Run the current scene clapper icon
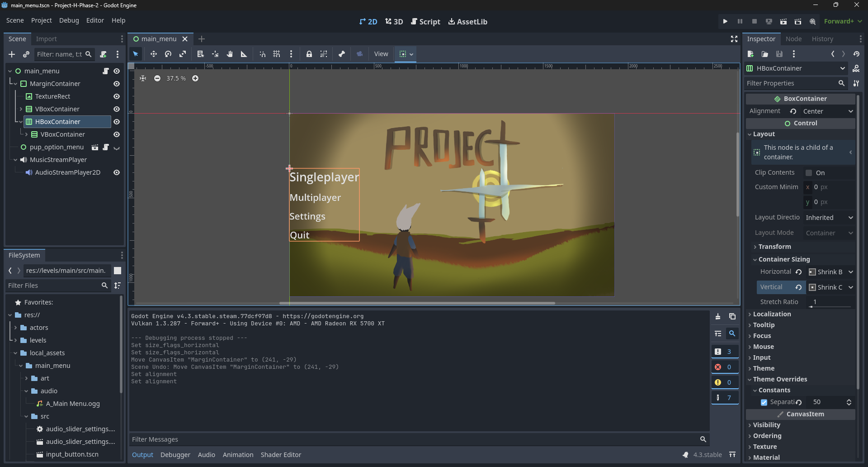 tap(783, 21)
